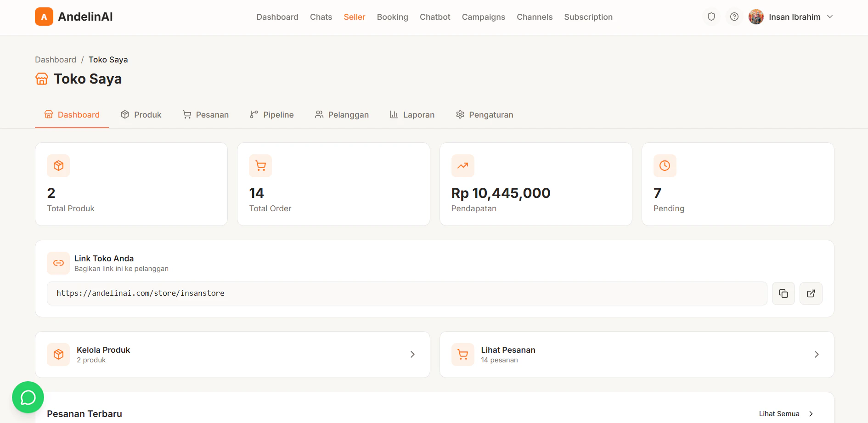Image resolution: width=868 pixels, height=423 pixels.
Task: Switch to the Pelanggan tab
Action: click(x=342, y=115)
